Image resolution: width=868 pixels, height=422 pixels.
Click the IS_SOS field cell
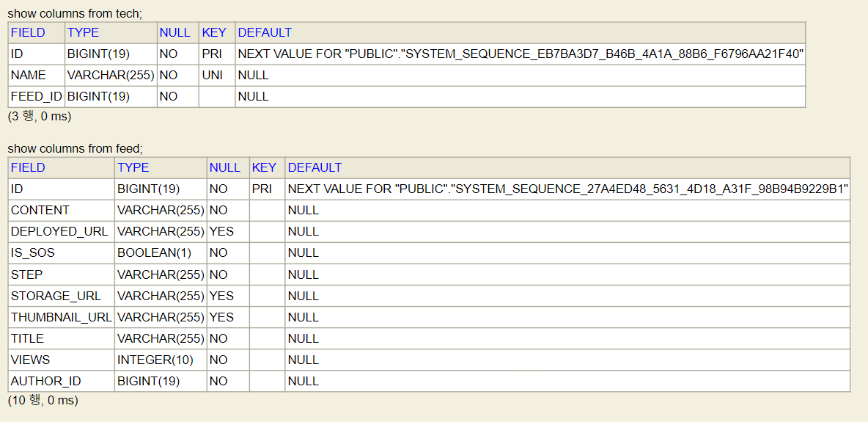pyautogui.click(x=33, y=252)
